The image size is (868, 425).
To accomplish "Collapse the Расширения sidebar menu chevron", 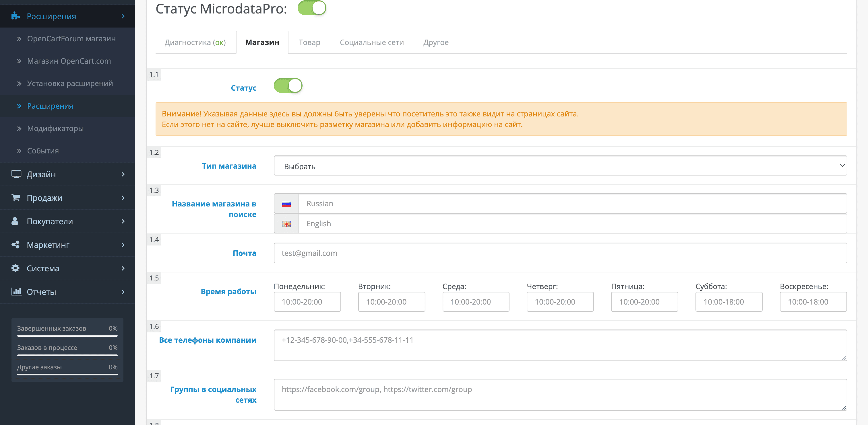I will pyautogui.click(x=123, y=16).
